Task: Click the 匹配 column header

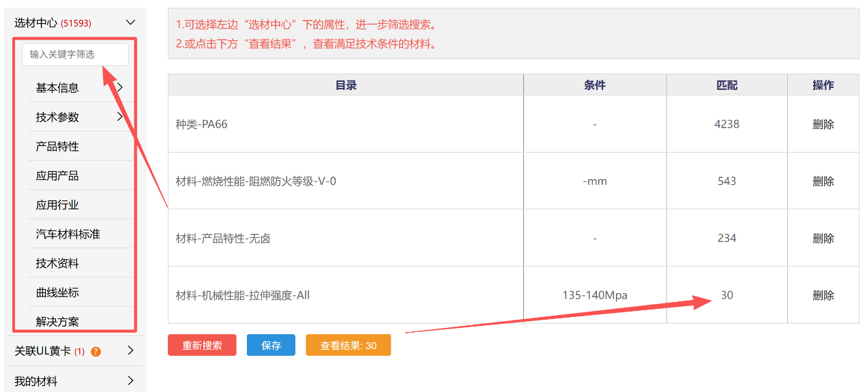Action: click(727, 85)
